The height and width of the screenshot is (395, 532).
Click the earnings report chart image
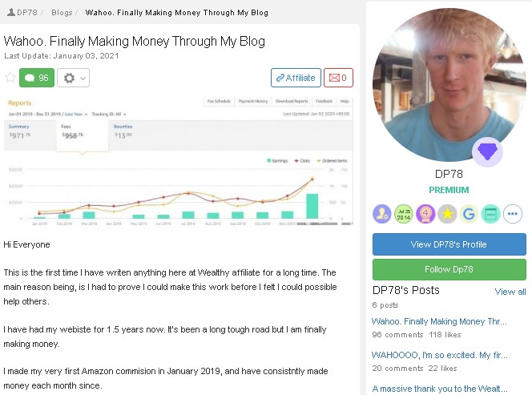179,162
